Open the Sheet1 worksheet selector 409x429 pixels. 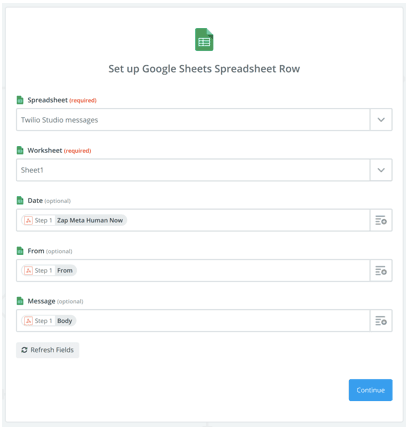tap(193, 170)
